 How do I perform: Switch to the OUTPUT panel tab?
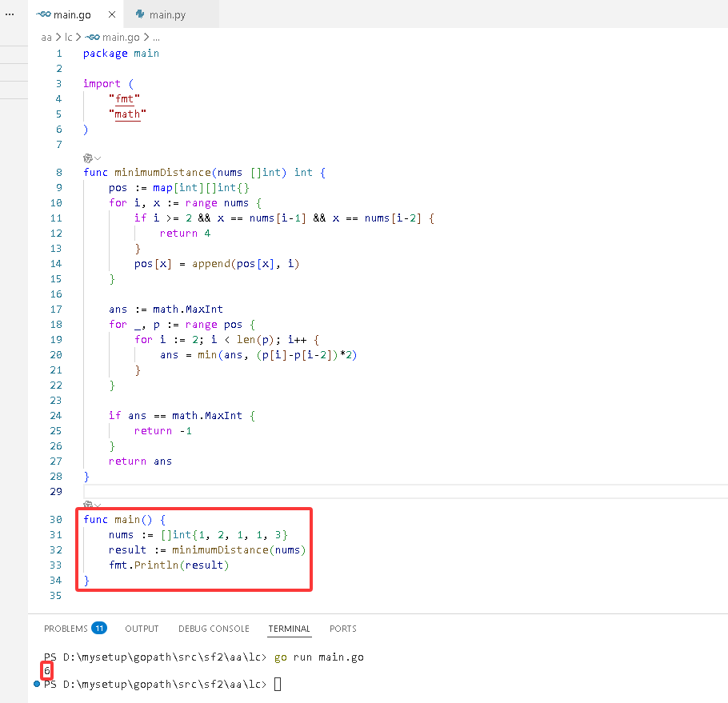[x=142, y=629]
